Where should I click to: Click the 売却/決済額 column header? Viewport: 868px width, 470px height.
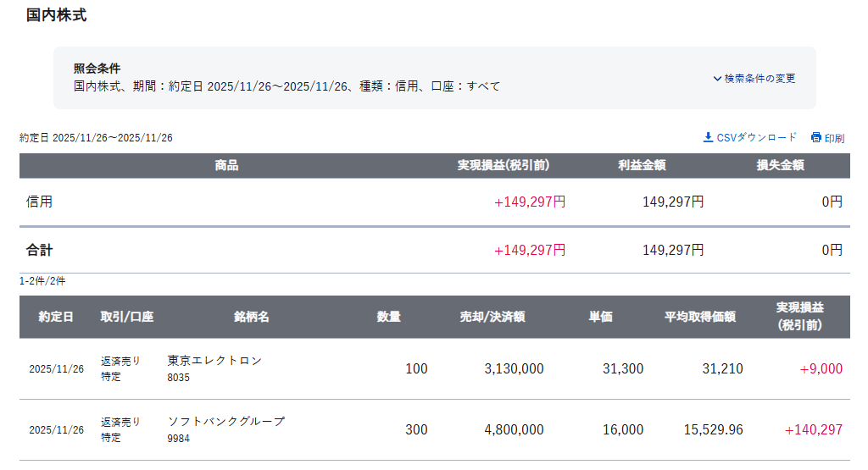click(x=492, y=317)
